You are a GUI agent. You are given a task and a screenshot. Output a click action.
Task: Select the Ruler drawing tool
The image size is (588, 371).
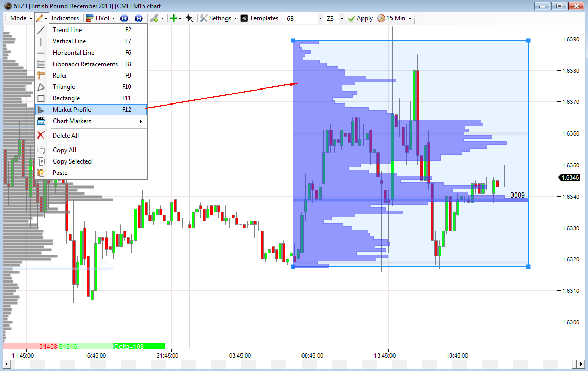click(60, 76)
